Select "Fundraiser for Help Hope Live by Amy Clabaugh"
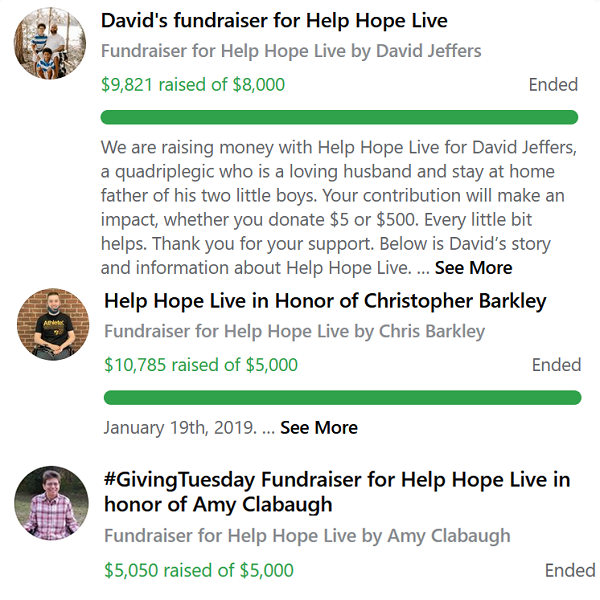Image resolution: width=600 pixels, height=600 pixels. [x=307, y=536]
